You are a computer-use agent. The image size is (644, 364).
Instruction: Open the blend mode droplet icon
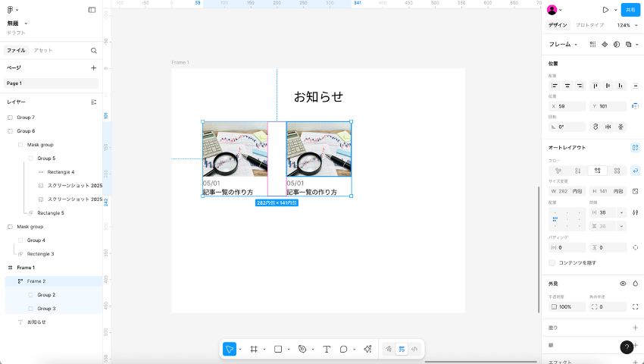(636, 284)
